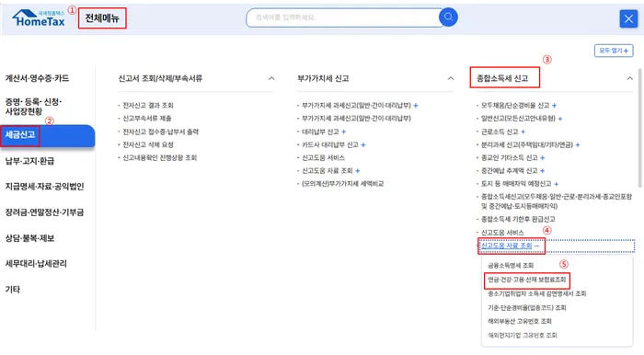Click the HomeTax logo
Image resolution: width=644 pixels, height=355 pixels.
point(39,18)
